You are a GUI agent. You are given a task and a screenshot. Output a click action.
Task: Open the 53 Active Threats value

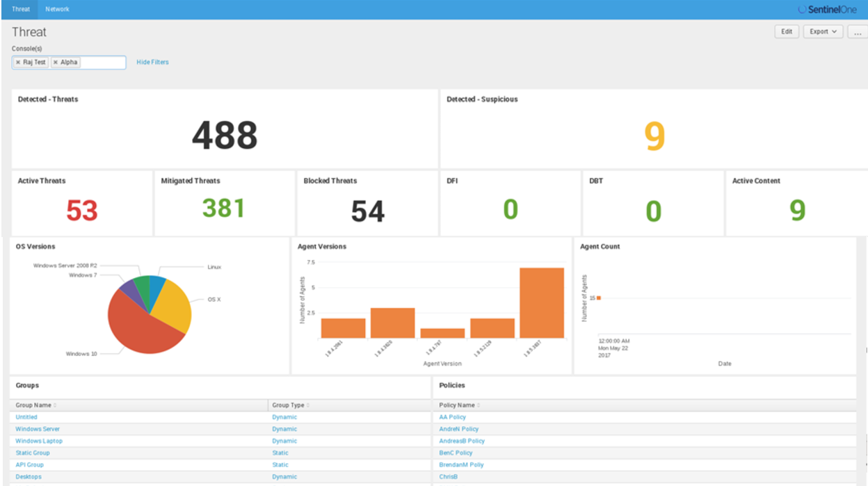point(82,211)
